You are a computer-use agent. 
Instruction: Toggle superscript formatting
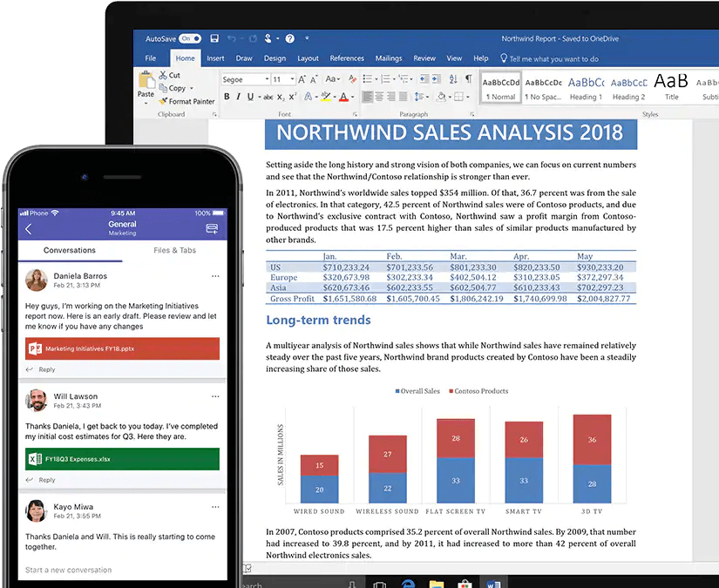[x=293, y=97]
